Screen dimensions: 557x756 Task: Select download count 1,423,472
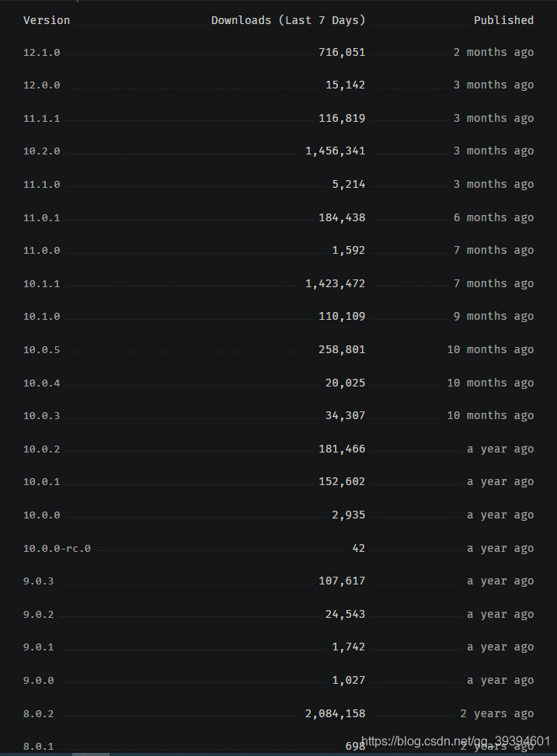(335, 283)
